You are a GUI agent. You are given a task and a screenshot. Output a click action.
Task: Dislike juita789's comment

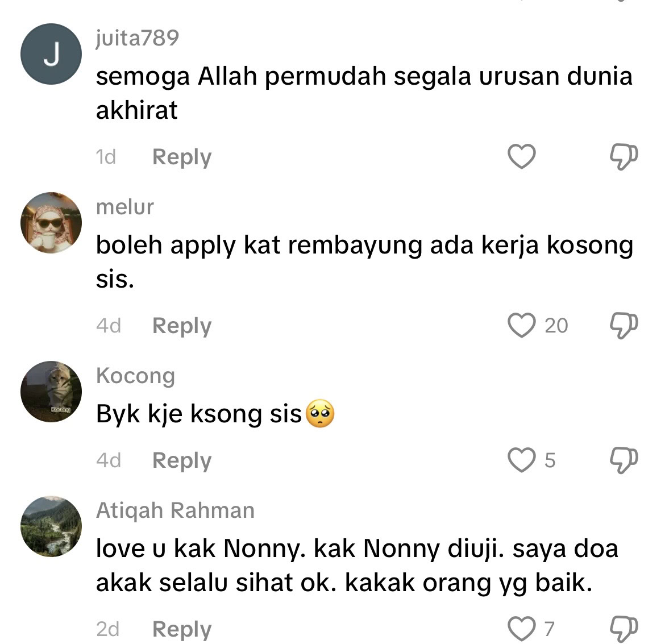624,156
